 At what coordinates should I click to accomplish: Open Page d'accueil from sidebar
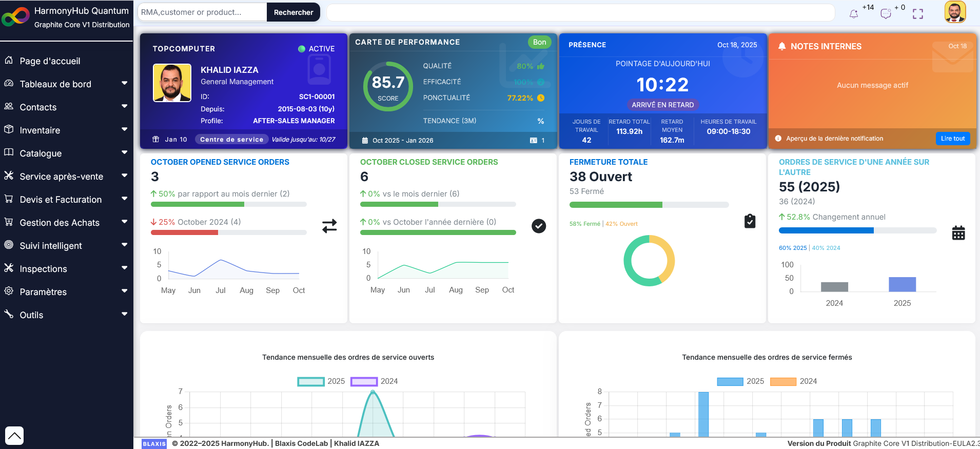click(50, 61)
